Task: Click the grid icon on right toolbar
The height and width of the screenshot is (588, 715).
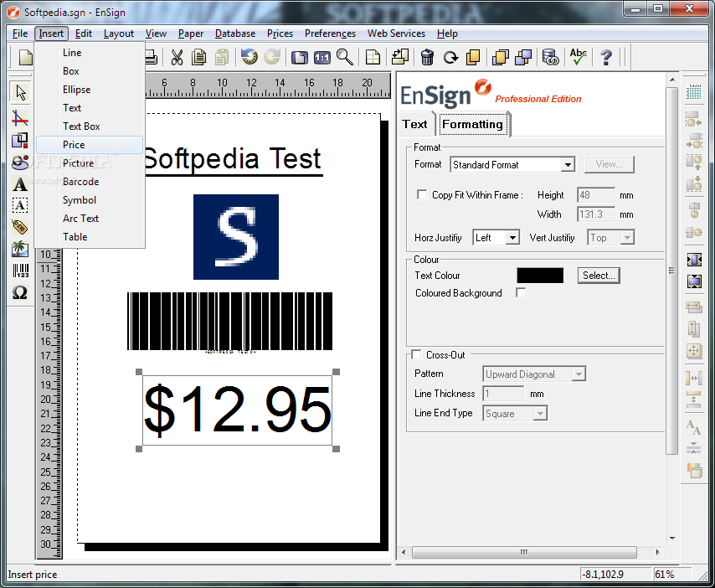Action: (x=693, y=92)
